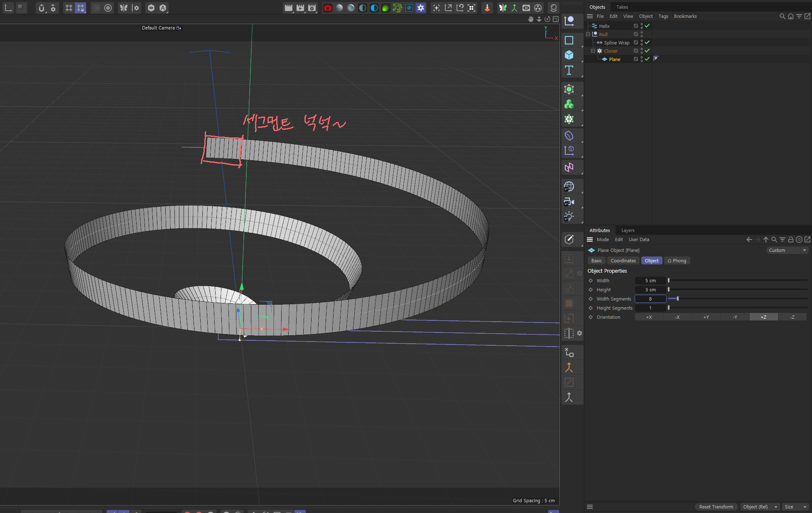Toggle Plane layer square icon
The width and height of the screenshot is (812, 513).
coord(635,59)
